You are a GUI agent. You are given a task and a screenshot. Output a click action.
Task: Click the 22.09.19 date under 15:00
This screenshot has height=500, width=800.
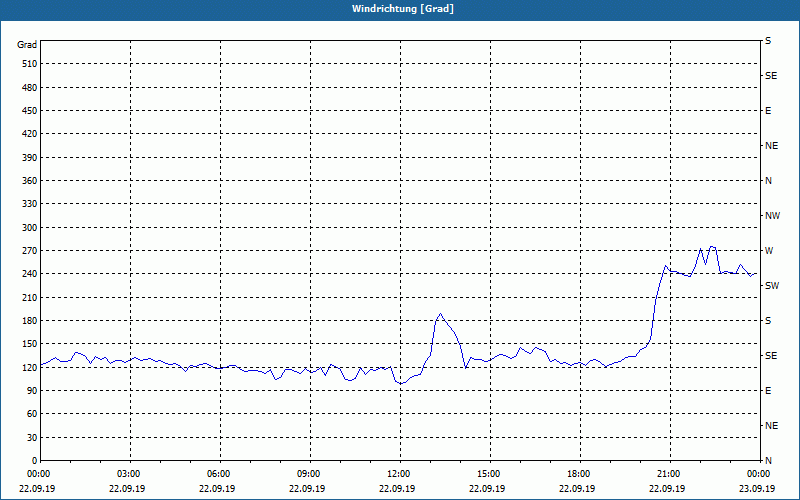pyautogui.click(x=488, y=489)
